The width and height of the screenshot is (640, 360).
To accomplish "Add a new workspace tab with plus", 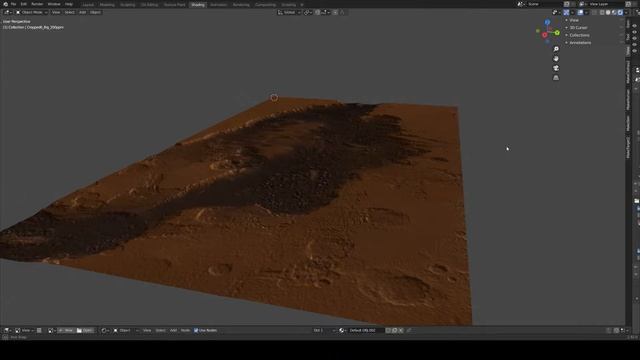I will point(302,5).
